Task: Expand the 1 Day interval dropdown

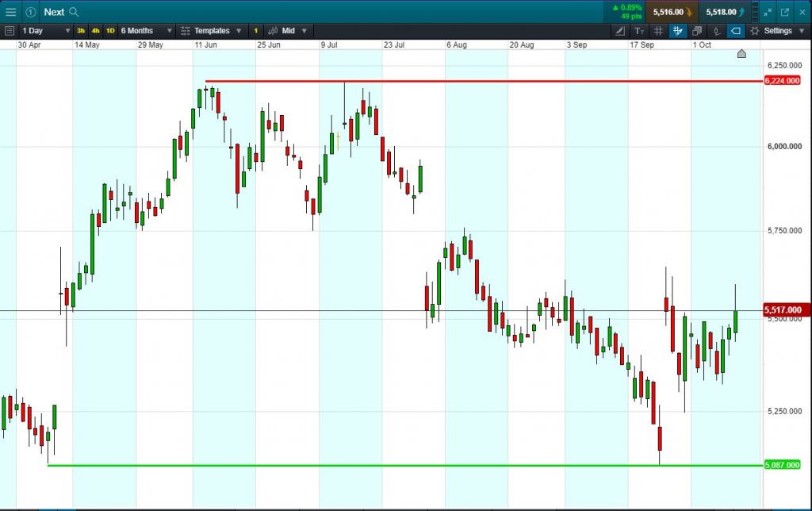Action: (45, 31)
